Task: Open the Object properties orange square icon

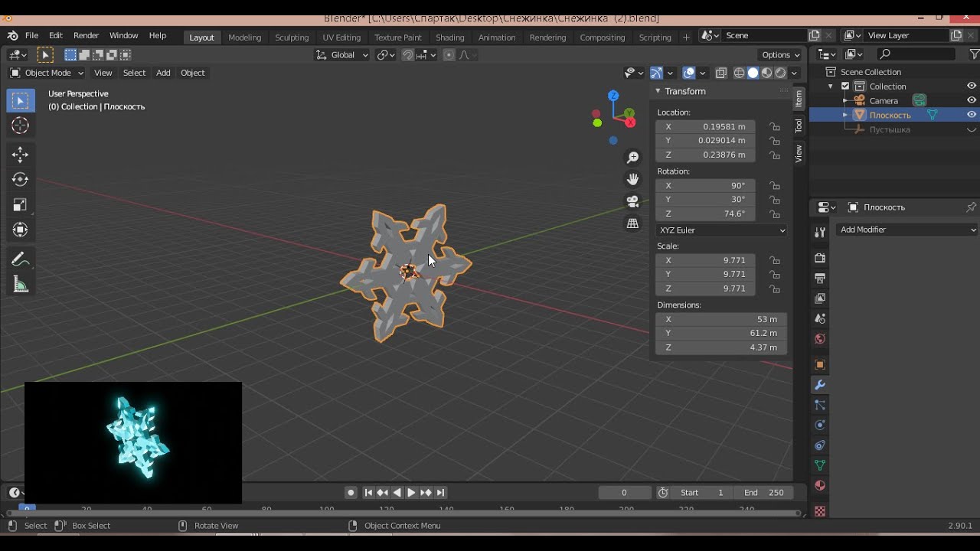Action: [820, 364]
